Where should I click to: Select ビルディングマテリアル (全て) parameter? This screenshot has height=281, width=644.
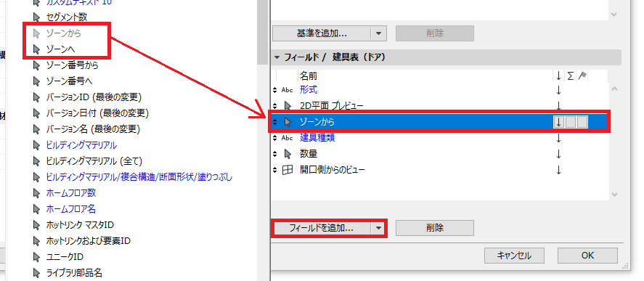coord(94,161)
